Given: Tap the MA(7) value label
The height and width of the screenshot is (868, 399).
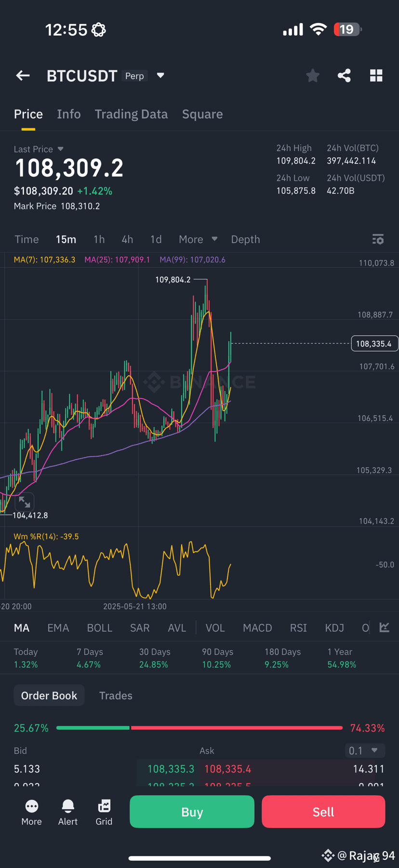Looking at the screenshot, I should [x=44, y=259].
